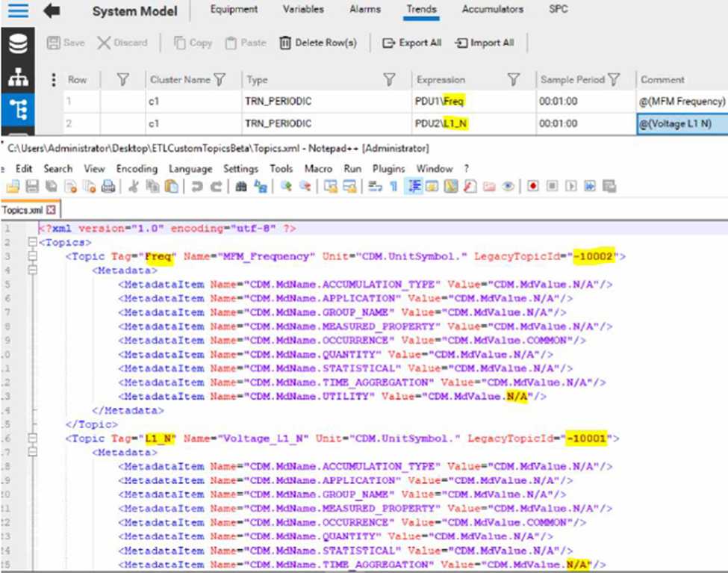728x573 pixels.
Task: Click the Close document icon in Notepad++ toolbar
Action: [x=70, y=187]
